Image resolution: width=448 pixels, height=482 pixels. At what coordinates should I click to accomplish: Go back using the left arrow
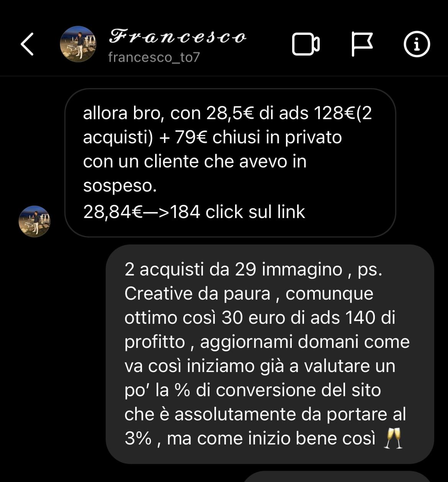tap(27, 44)
